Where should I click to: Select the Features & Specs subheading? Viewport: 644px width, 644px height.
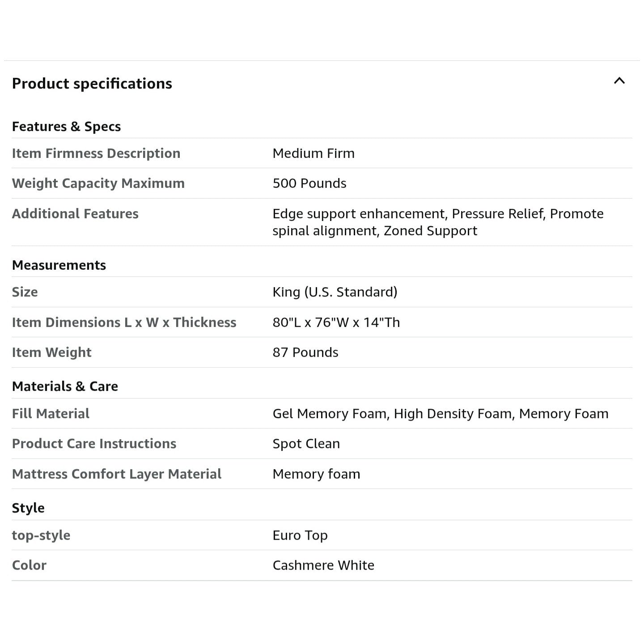tap(66, 127)
